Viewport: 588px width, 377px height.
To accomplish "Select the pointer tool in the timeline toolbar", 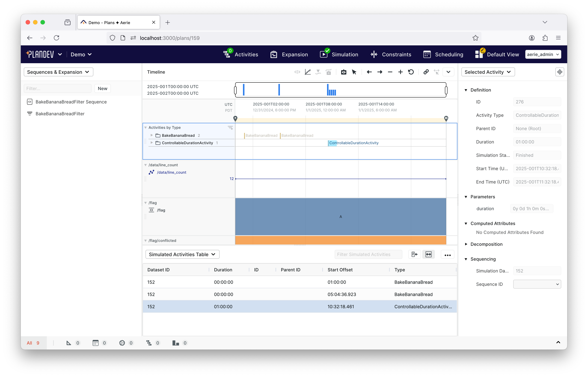I will coord(354,72).
